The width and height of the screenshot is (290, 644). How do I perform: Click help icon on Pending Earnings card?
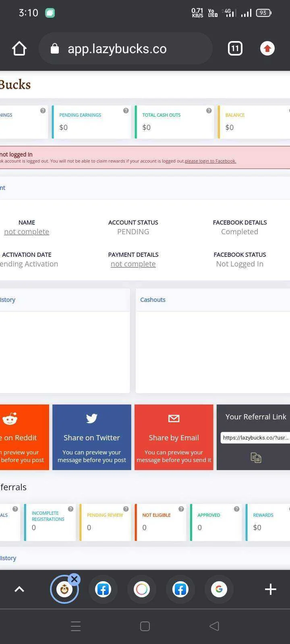tap(126, 110)
